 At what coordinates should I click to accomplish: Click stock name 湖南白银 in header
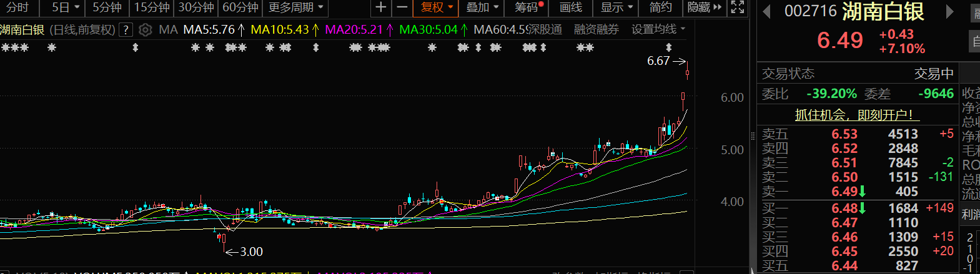[x=883, y=11]
